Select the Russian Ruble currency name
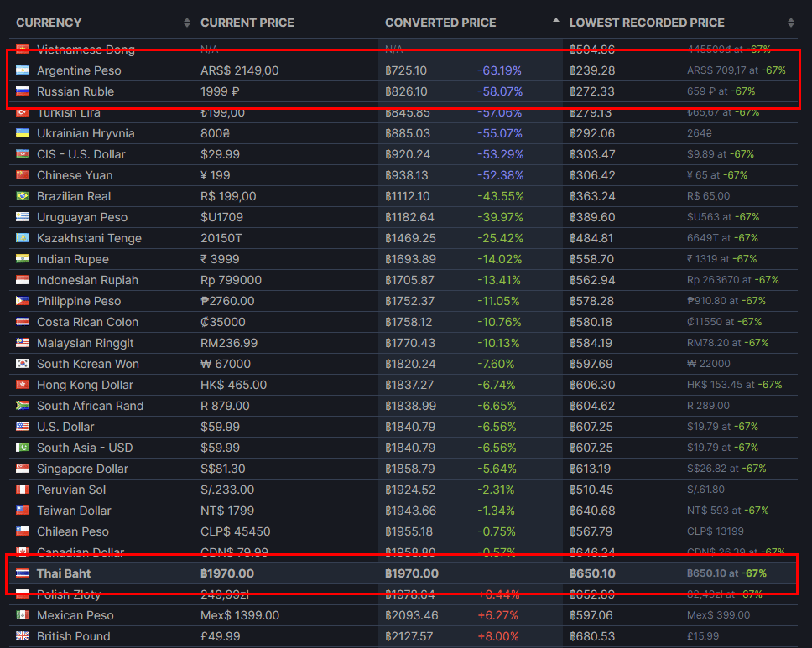Image resolution: width=812 pixels, height=648 pixels. pyautogui.click(x=75, y=91)
